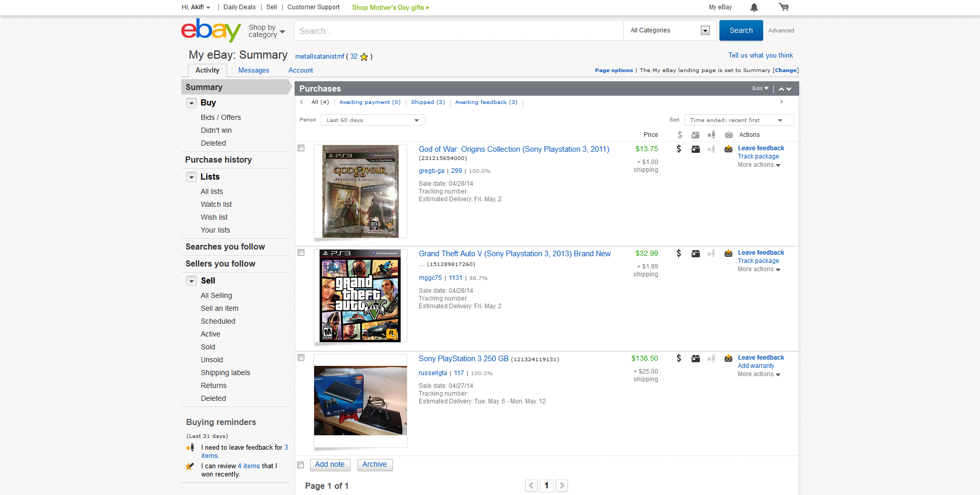Check the Grand Theft Auto V checkbox

301,253
